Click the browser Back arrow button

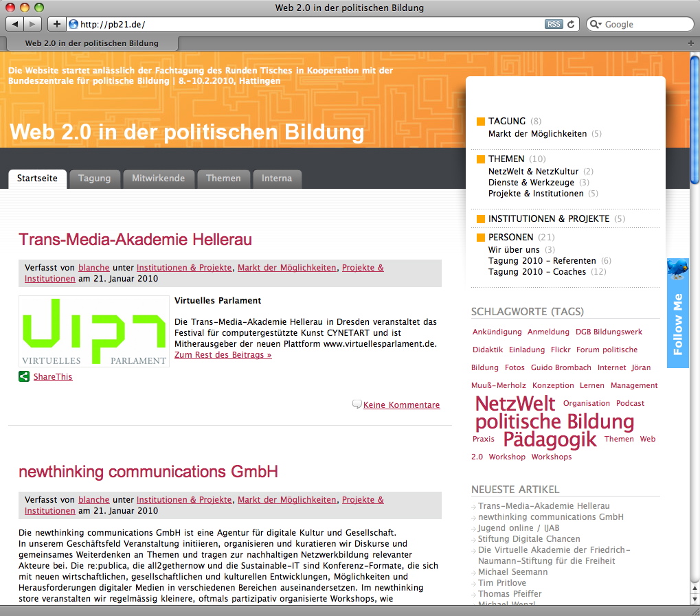[16, 24]
